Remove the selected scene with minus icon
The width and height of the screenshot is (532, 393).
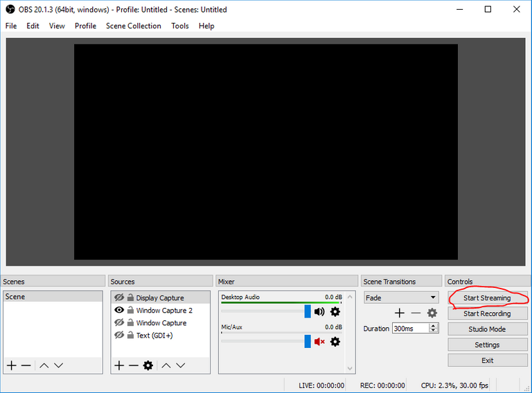26,365
